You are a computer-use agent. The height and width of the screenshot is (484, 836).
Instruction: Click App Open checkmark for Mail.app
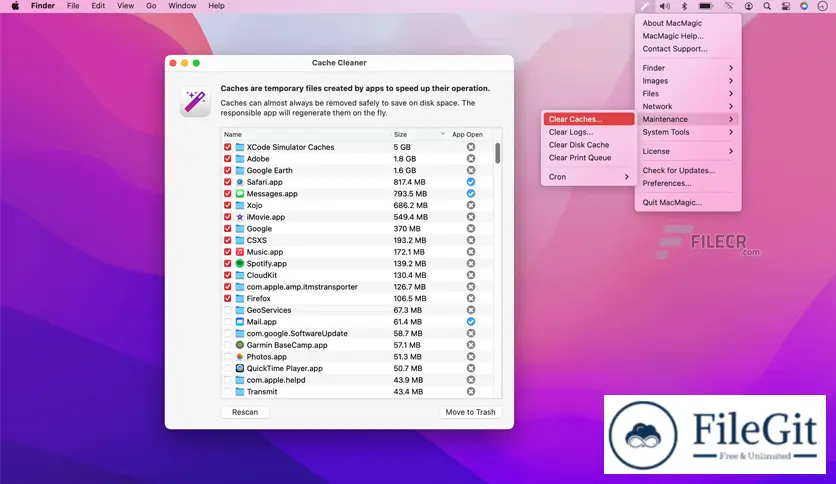[x=471, y=321]
